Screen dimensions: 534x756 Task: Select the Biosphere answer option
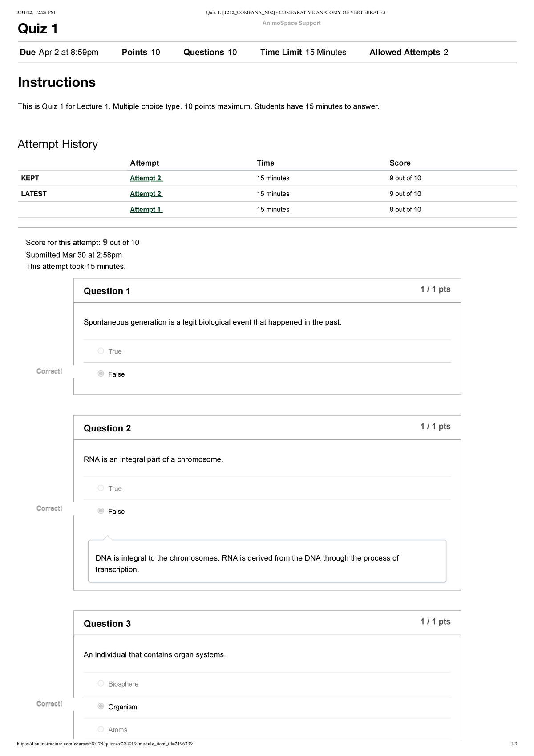click(x=101, y=683)
